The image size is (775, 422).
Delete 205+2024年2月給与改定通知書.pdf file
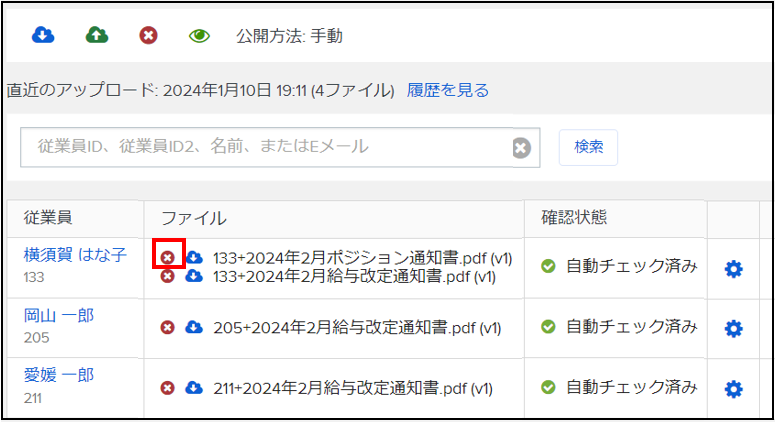[x=168, y=327]
